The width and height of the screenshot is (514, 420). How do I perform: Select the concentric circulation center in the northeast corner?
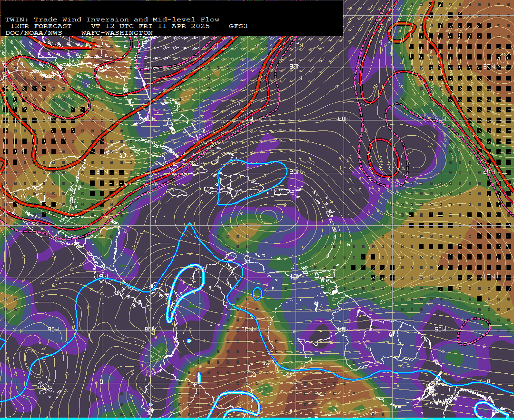click(x=502, y=60)
